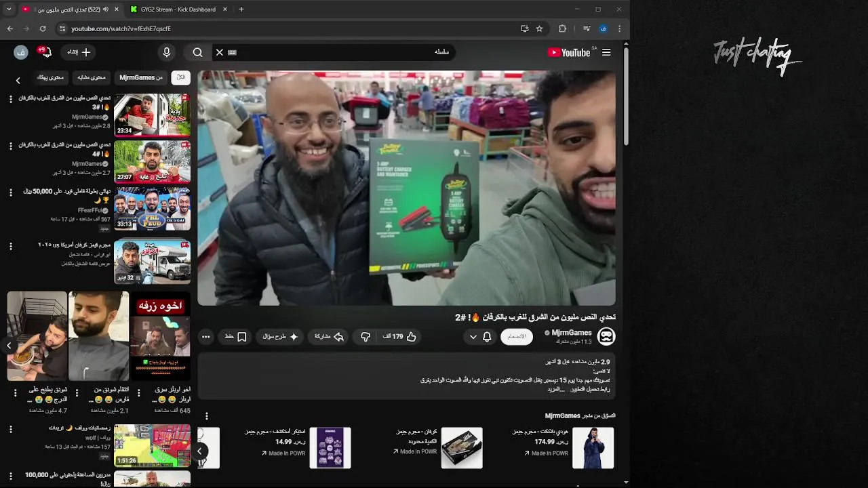Ask a question with sparkle button
This screenshot has height=488, width=868.
click(x=280, y=337)
